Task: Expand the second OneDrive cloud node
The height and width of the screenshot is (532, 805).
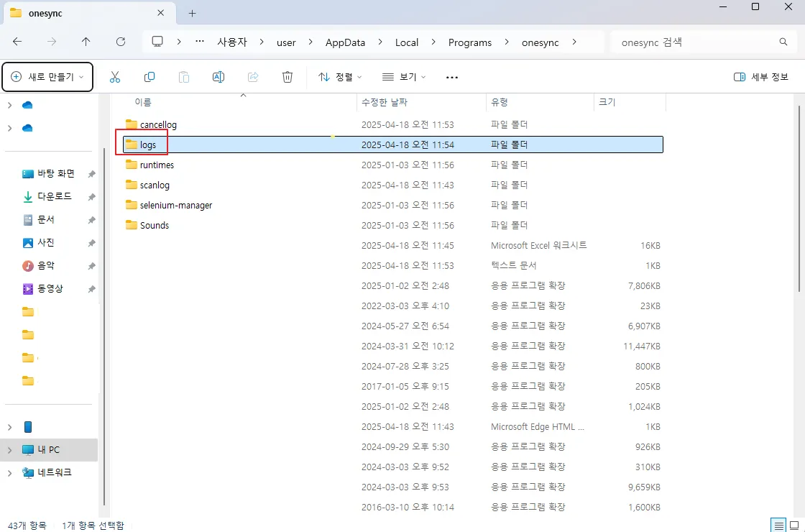Action: point(9,128)
